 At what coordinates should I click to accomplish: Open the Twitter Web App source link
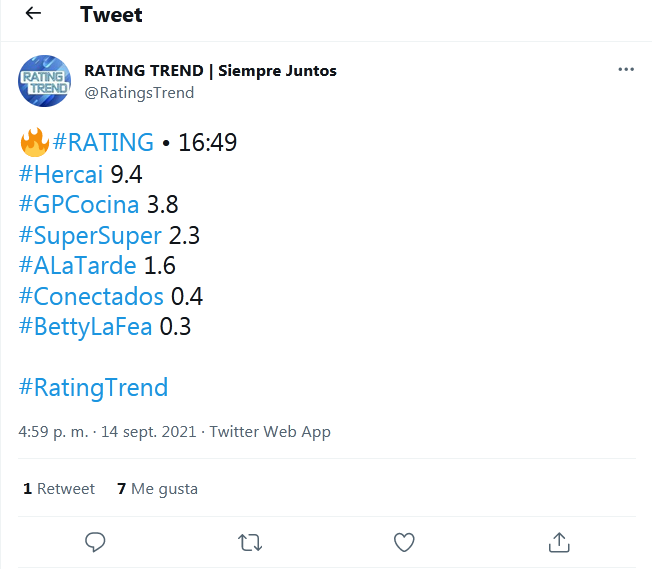[x=270, y=432]
